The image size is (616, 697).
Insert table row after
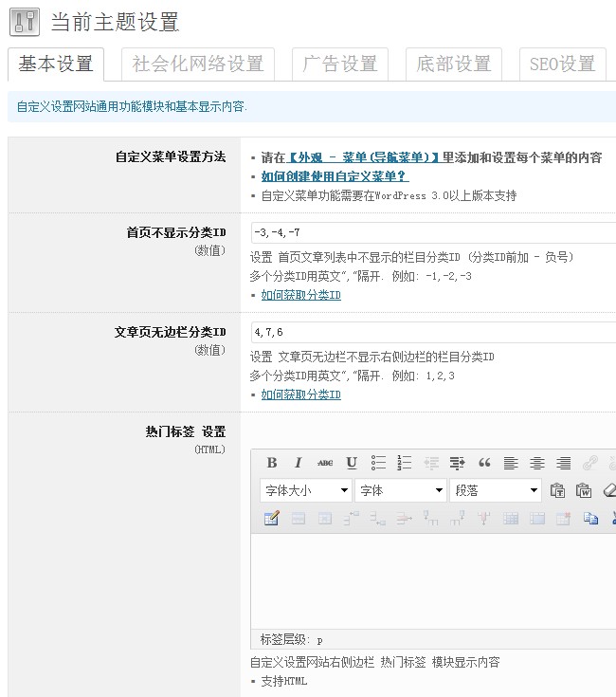pos(377,519)
